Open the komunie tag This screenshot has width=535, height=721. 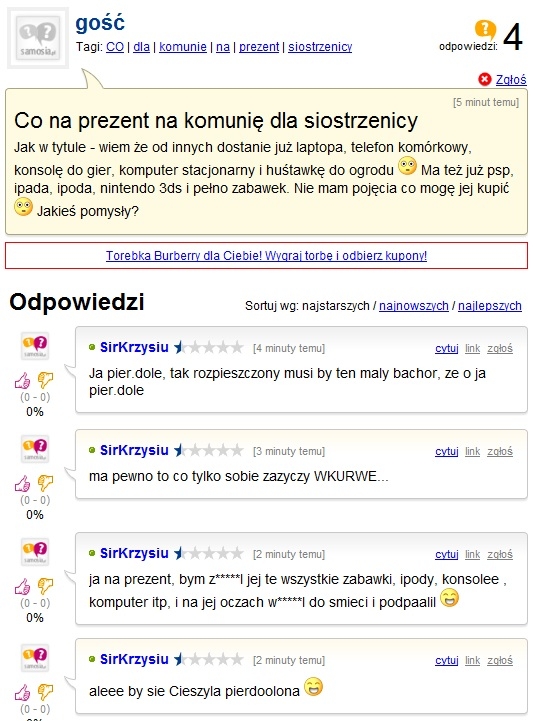pyautogui.click(x=183, y=47)
